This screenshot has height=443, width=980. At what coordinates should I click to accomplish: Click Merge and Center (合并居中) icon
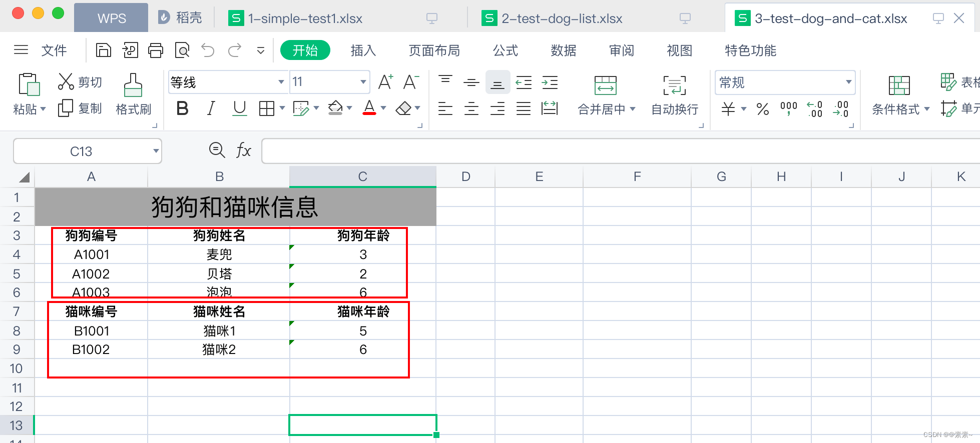pos(605,85)
